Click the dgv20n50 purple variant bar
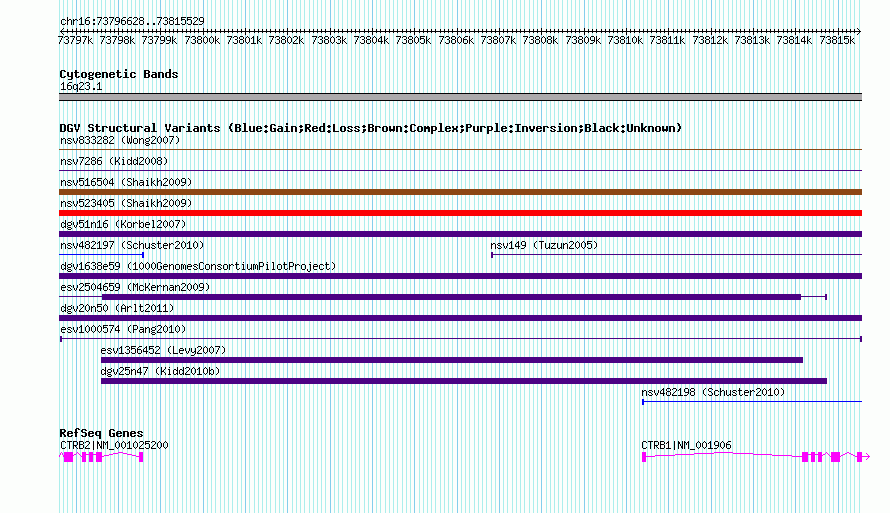 click(460, 318)
